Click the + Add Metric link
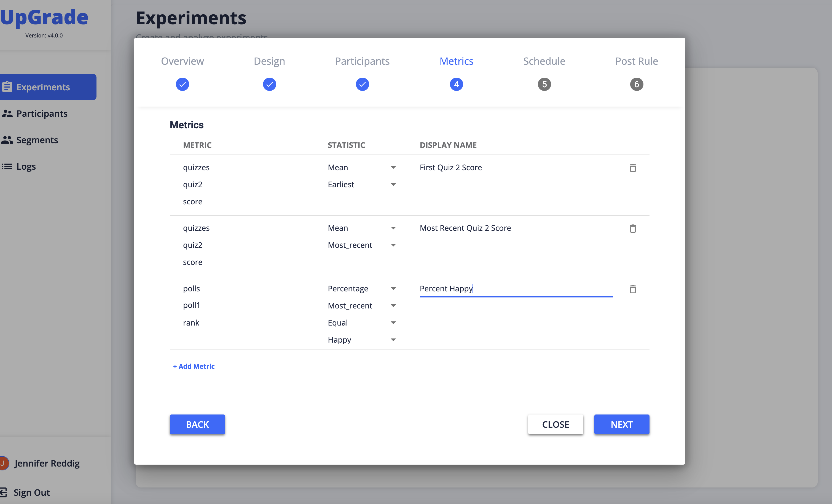The image size is (832, 504). tap(194, 366)
